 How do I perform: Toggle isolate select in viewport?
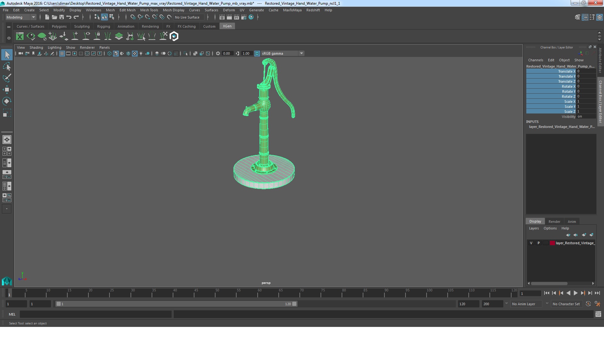click(x=186, y=53)
